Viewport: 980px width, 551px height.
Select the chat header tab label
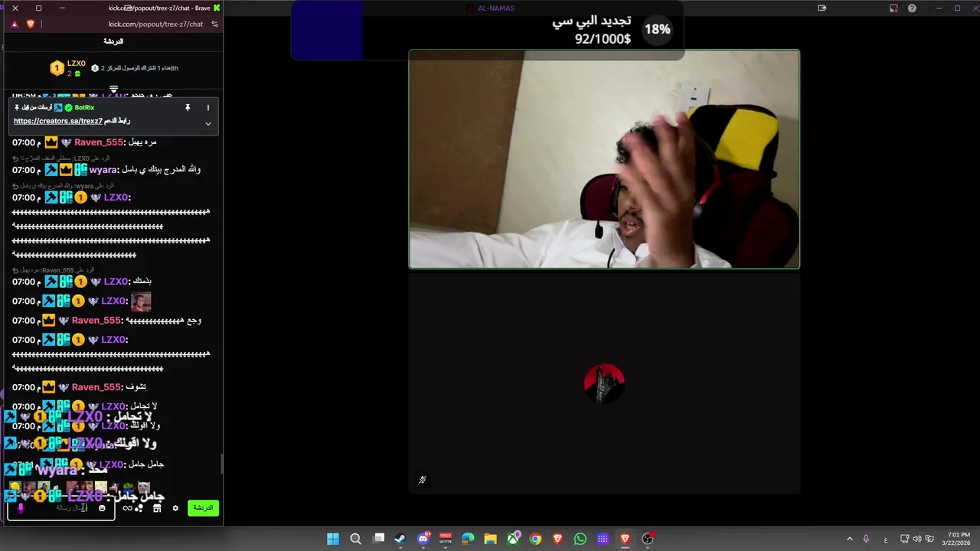tap(113, 41)
